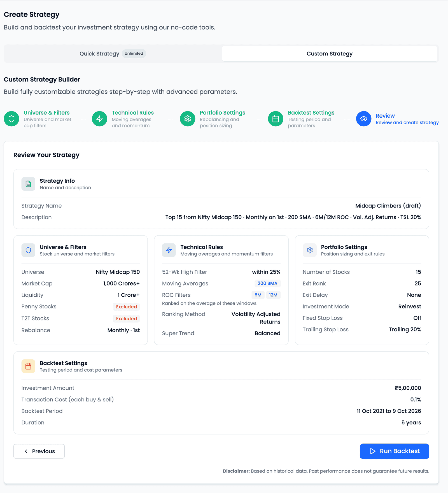This screenshot has height=493, width=448.
Task: Click the 52-Wk High Filter value "within 25%"
Action: click(x=266, y=272)
